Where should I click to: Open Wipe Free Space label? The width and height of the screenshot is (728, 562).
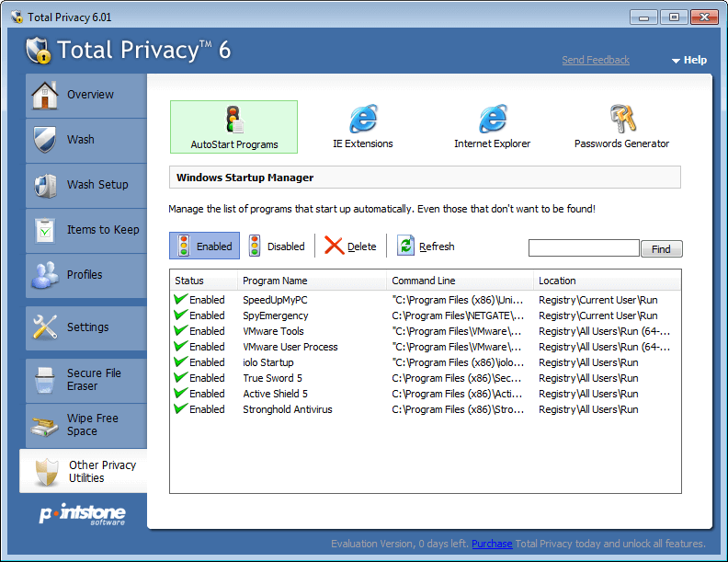click(x=93, y=425)
